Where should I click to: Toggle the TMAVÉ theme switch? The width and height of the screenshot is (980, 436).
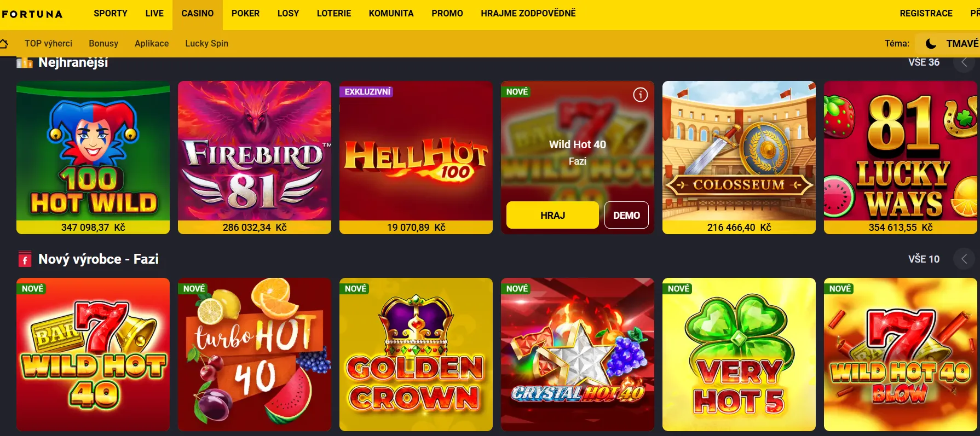coord(949,43)
